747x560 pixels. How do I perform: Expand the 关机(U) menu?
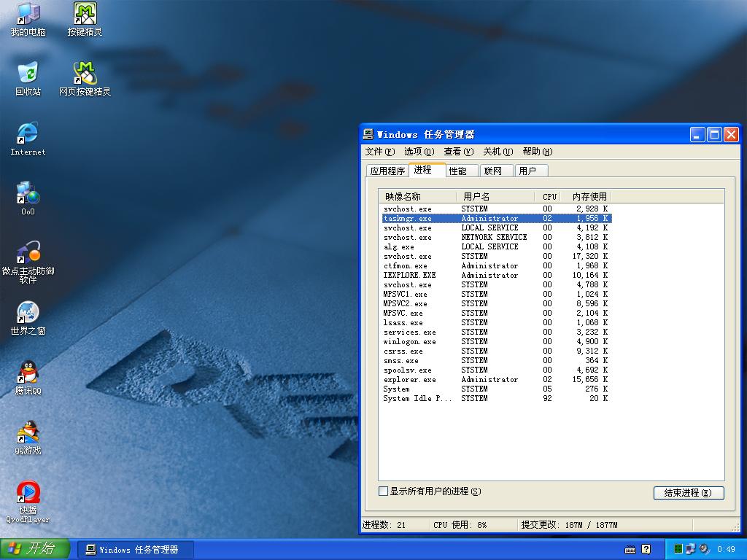tap(498, 152)
